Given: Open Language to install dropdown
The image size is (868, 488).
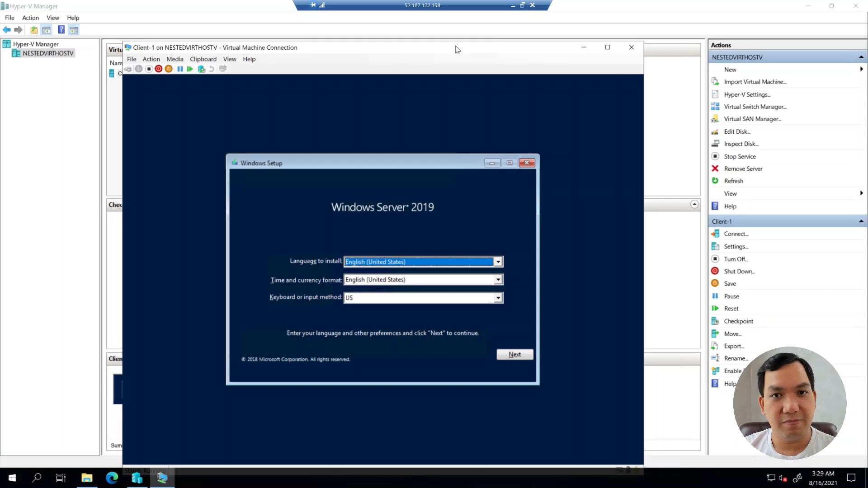Looking at the screenshot, I should tap(498, 262).
